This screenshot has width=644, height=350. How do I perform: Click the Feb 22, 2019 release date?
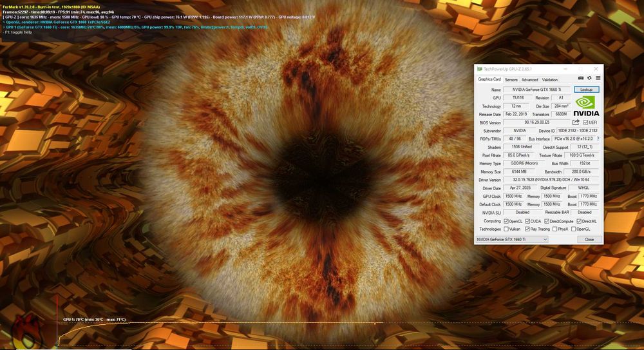pyautogui.click(x=516, y=114)
